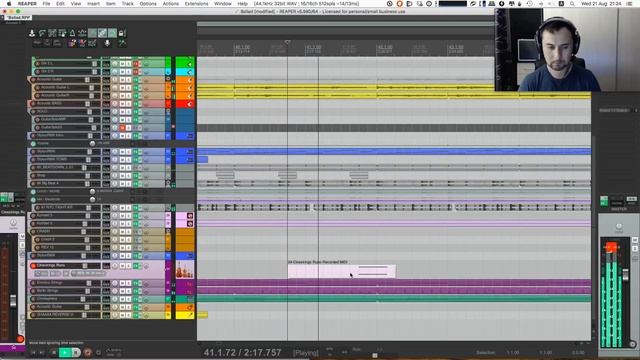Disarm recording on Cinestrings Runs track
This screenshot has height=360, width=640.
pyautogui.click(x=33, y=266)
